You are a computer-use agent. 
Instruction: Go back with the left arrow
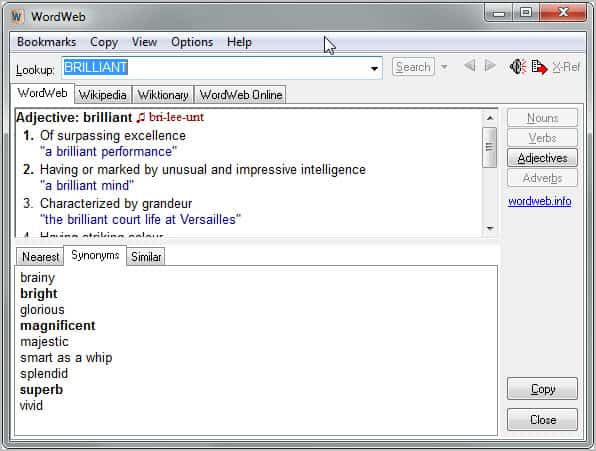(x=469, y=66)
